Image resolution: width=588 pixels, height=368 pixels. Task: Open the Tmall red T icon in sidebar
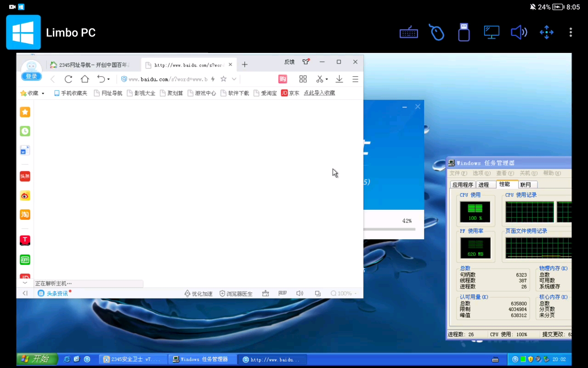[x=25, y=241]
